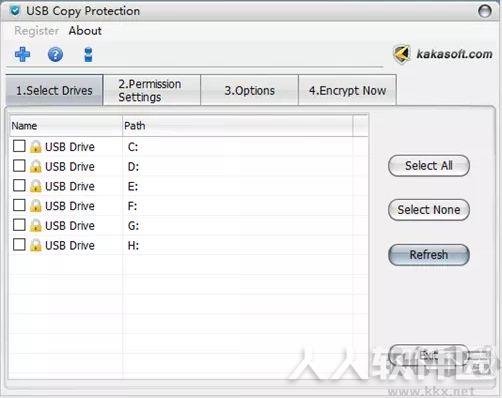Click the Exit button
The image size is (502, 398).
click(429, 355)
